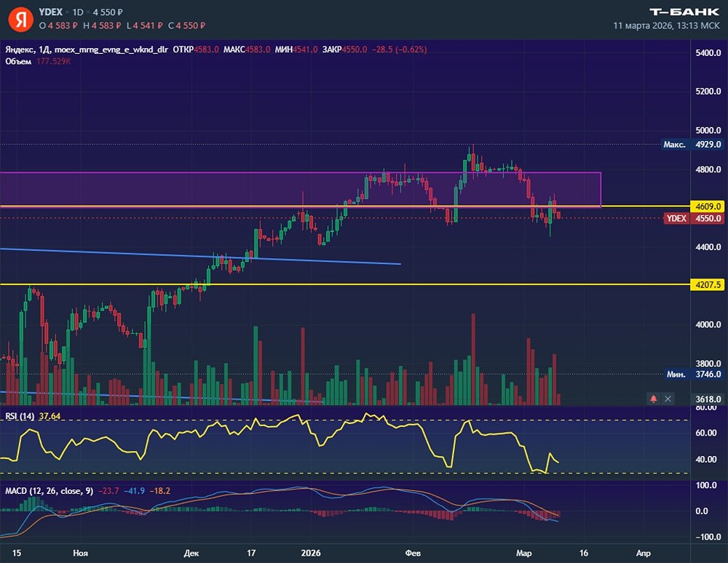The image size is (728, 563).
Task: Click the 60.00 RSI axis label
Action: click(x=705, y=433)
